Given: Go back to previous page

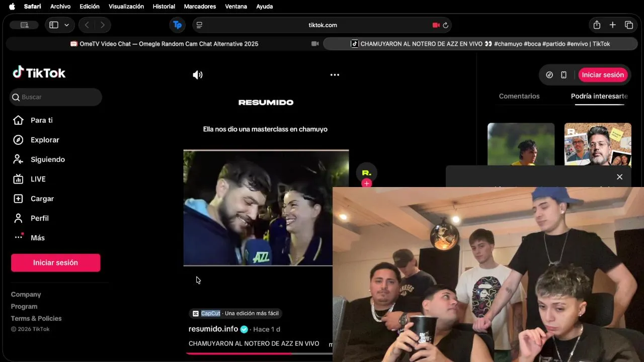Looking at the screenshot, I should pyautogui.click(x=87, y=25).
